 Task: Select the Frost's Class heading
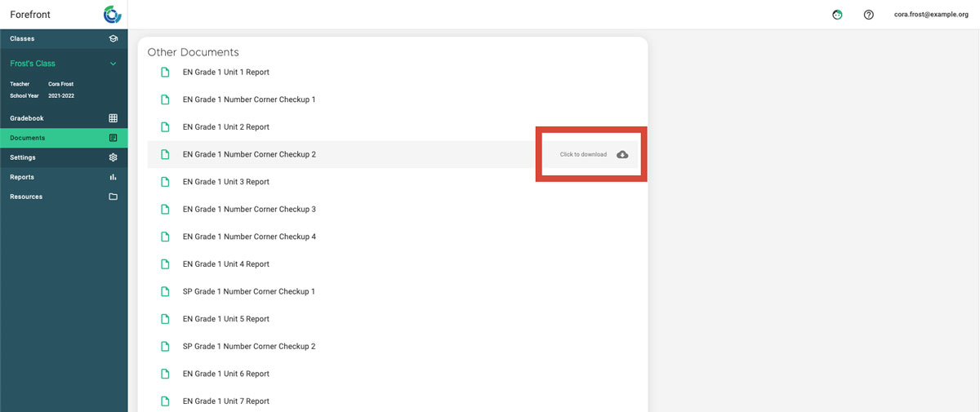click(33, 64)
